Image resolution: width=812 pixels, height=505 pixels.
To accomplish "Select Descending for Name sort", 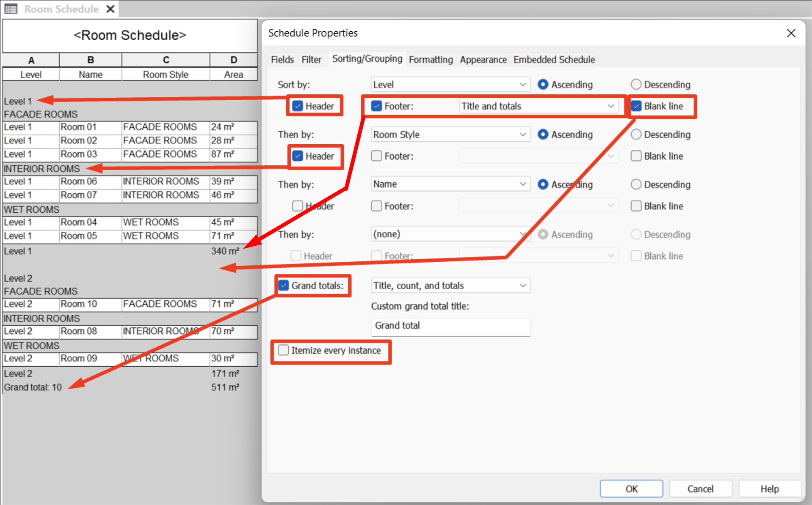I will tap(636, 184).
